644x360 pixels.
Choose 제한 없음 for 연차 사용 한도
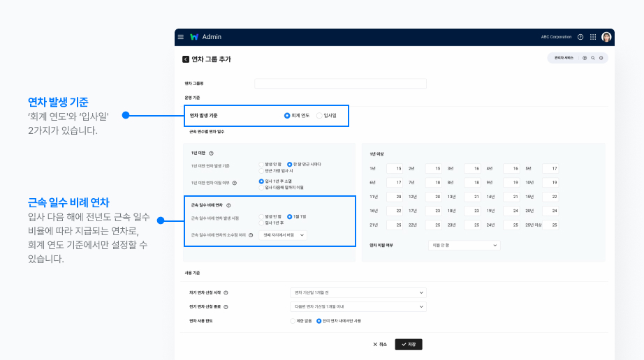(x=293, y=321)
